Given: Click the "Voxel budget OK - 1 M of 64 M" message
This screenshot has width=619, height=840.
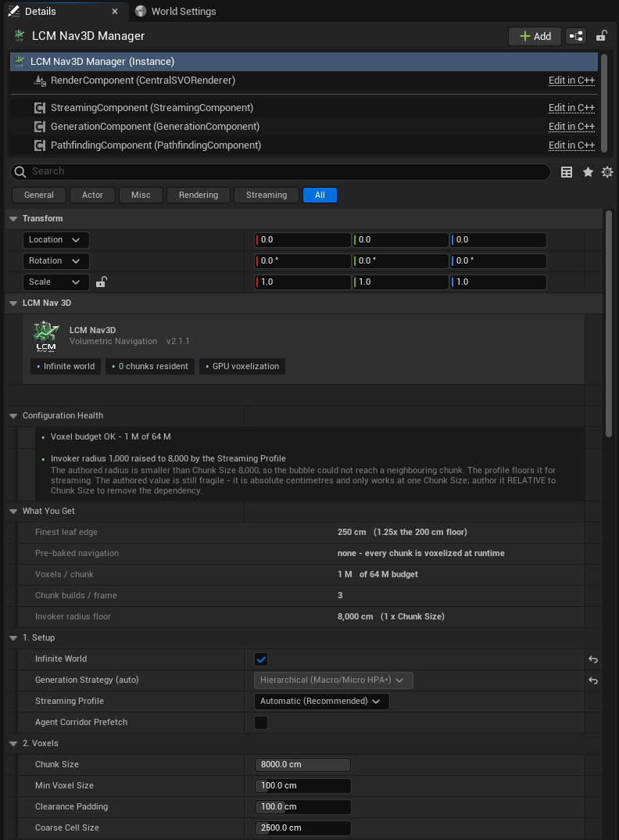Looking at the screenshot, I should [x=111, y=436].
